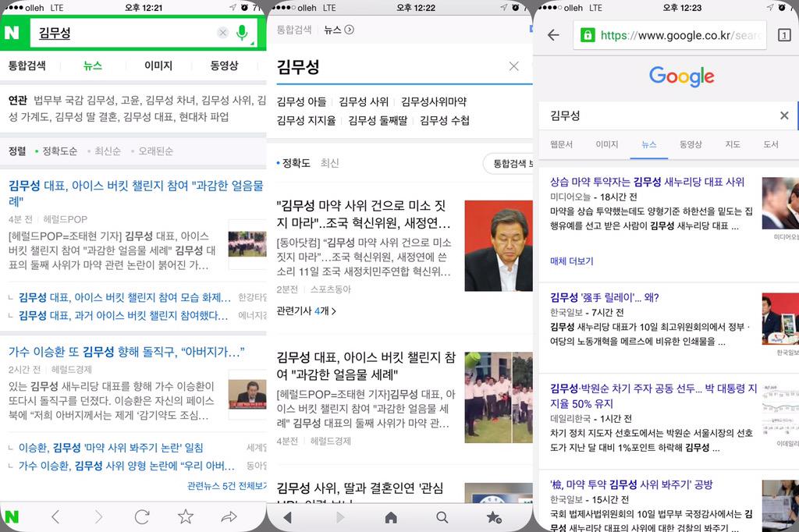Open Google result 상습 마약 투약자는 김무성 새누리당 대표 사위

tap(647, 182)
